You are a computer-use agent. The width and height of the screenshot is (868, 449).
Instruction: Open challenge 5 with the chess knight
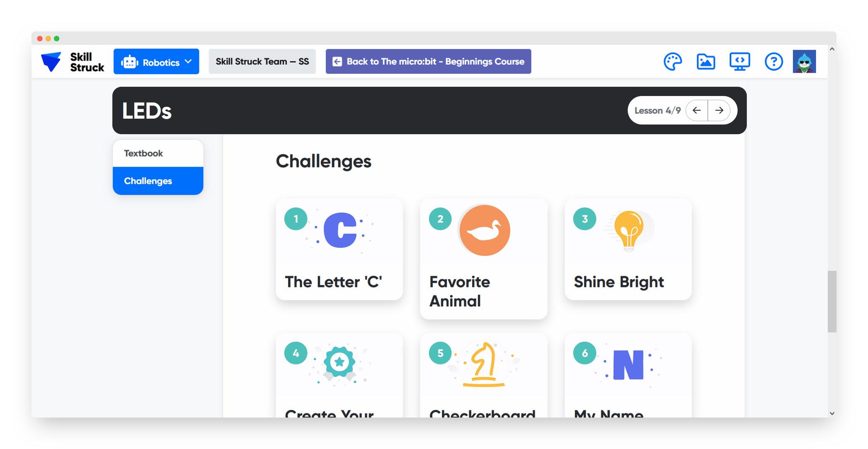point(484,375)
